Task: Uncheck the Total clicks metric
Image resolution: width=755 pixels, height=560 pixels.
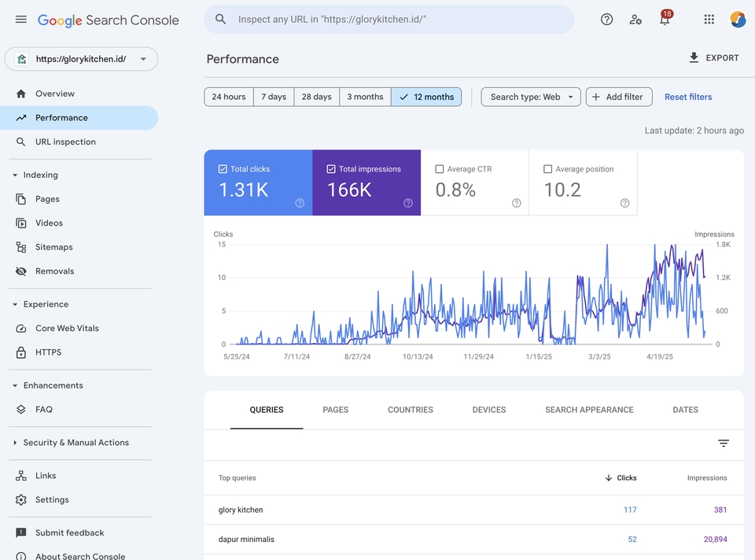Action: click(x=223, y=169)
